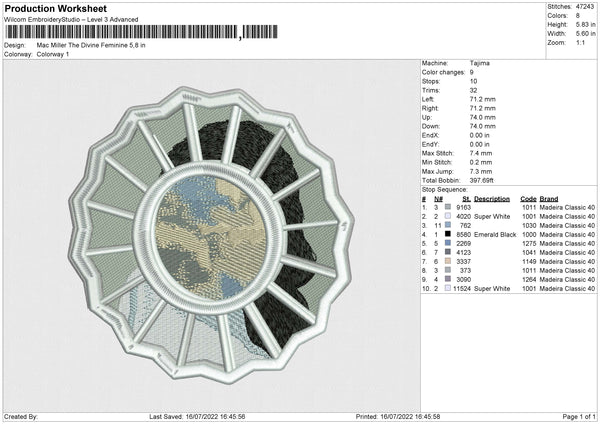The image size is (600, 424).
Task: Select the color swatch with code 1275
Action: [x=449, y=243]
